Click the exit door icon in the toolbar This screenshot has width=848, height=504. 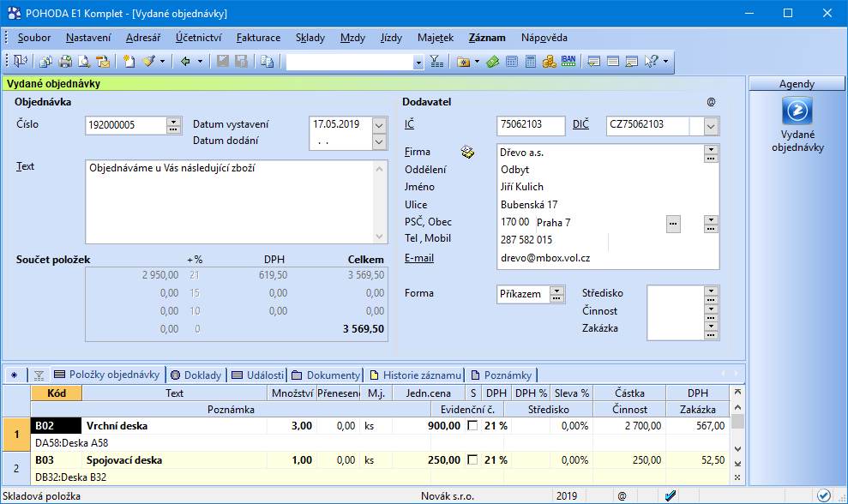21,61
